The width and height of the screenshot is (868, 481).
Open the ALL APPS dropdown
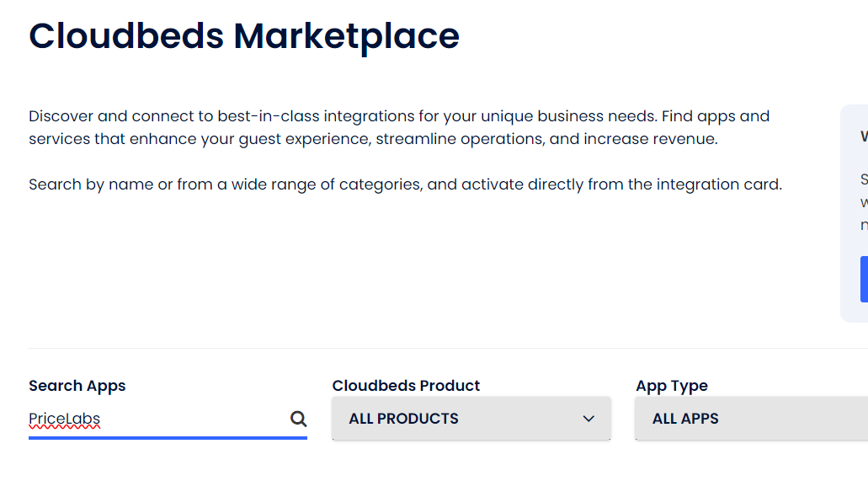pos(751,419)
